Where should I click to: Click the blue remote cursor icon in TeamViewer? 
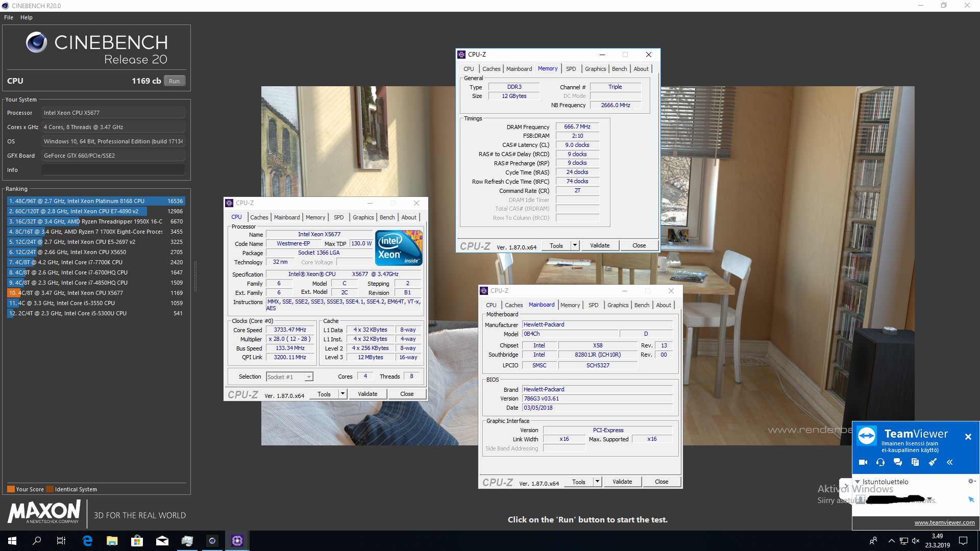point(971,499)
